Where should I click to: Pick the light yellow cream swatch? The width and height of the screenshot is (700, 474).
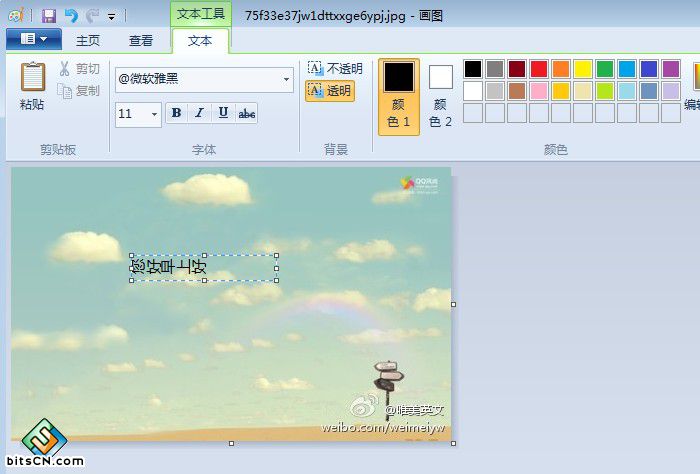(x=583, y=91)
